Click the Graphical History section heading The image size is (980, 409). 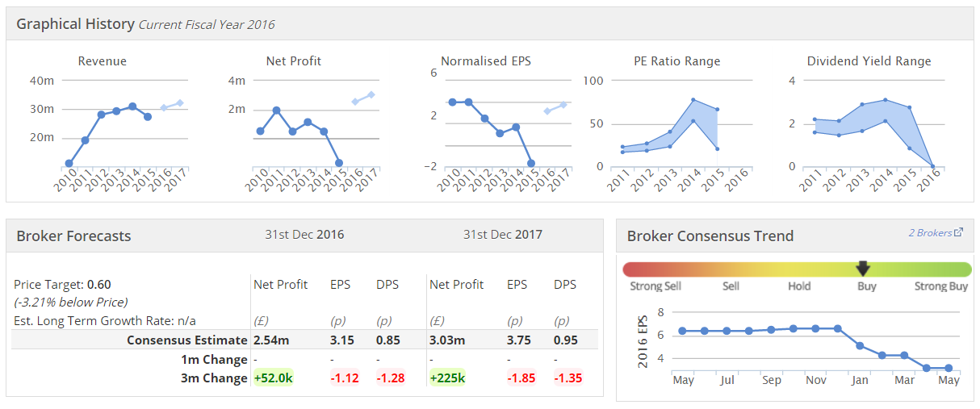click(75, 24)
